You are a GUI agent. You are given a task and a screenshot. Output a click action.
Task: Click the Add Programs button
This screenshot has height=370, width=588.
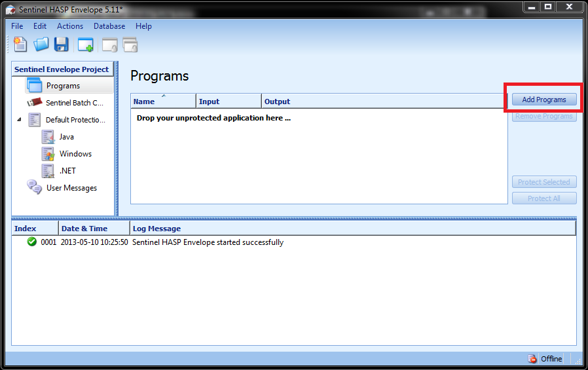point(544,100)
